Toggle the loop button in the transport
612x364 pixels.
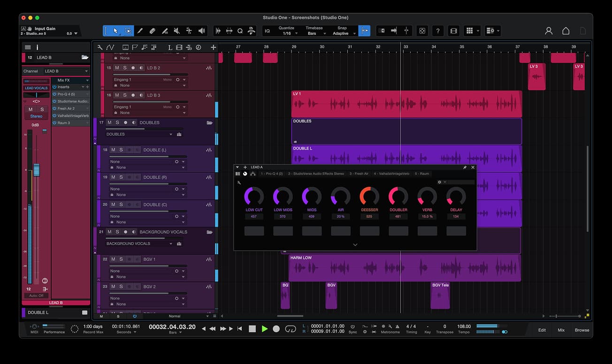291,329
